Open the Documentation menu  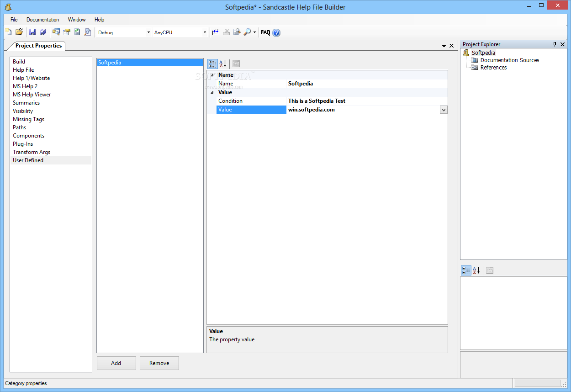click(43, 20)
